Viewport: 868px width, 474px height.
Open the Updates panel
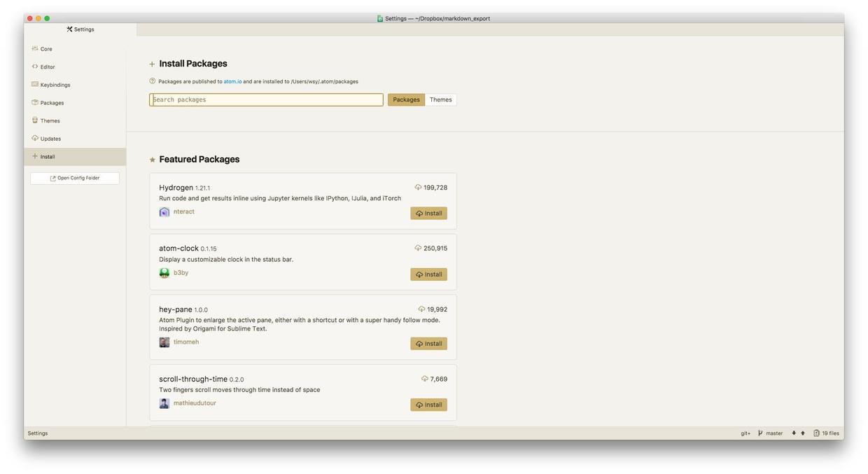50,139
